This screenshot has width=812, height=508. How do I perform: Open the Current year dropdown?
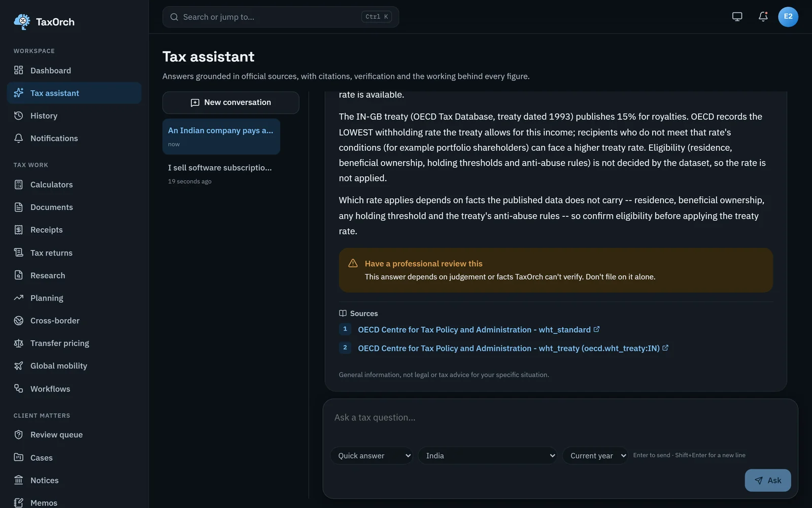tap(595, 456)
